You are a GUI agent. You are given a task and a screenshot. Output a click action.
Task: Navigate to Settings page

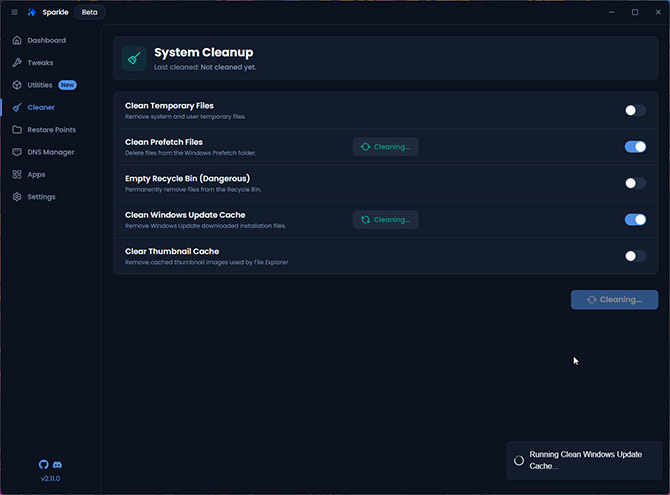41,197
